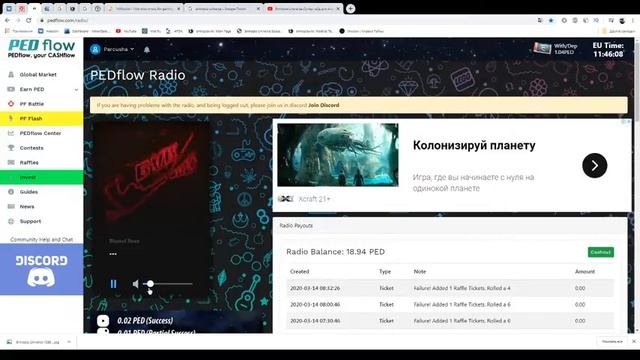Select the green Invest item

click(x=42, y=177)
